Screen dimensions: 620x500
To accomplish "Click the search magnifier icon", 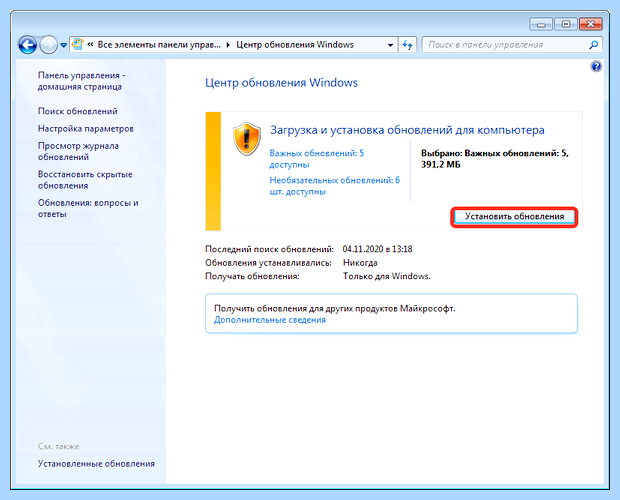I will [593, 45].
